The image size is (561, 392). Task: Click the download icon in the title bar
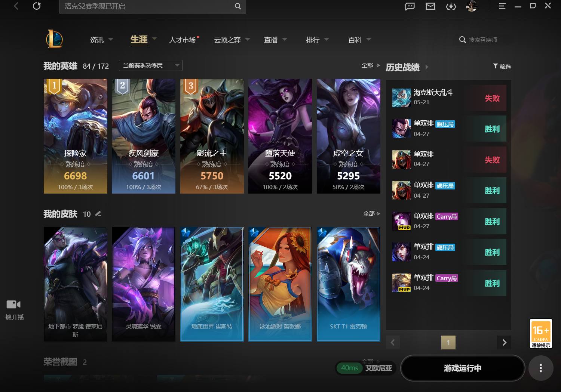coord(451,6)
